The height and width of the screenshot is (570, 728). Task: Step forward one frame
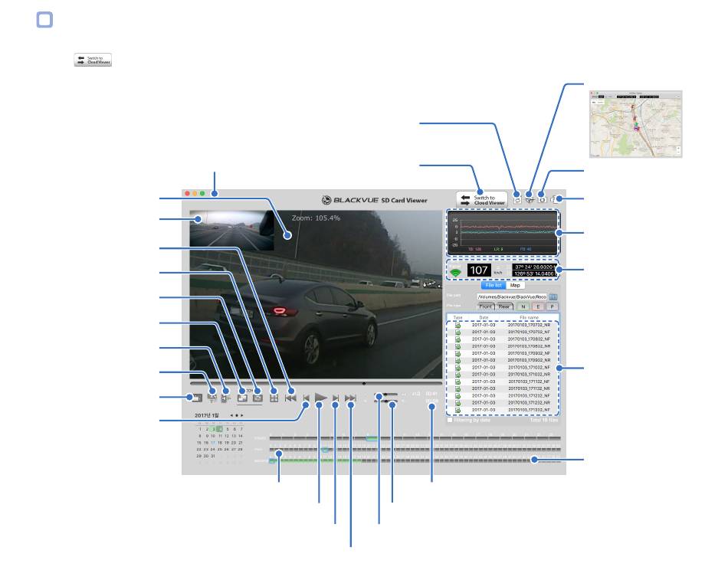tap(336, 398)
